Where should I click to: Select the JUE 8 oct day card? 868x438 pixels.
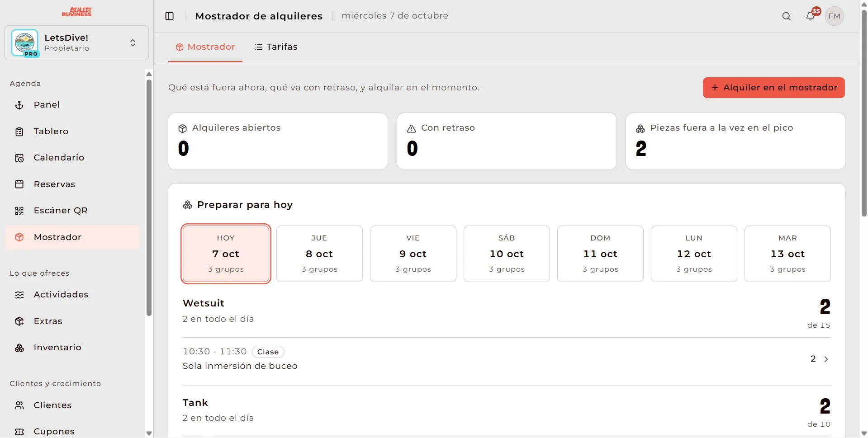pyautogui.click(x=319, y=254)
